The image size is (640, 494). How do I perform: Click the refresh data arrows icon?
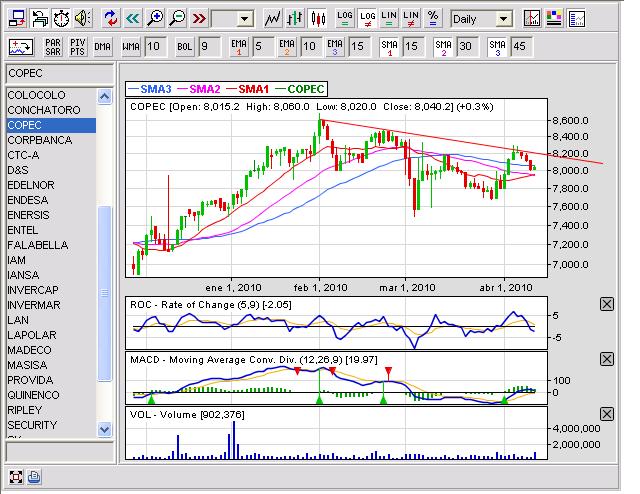coord(110,18)
